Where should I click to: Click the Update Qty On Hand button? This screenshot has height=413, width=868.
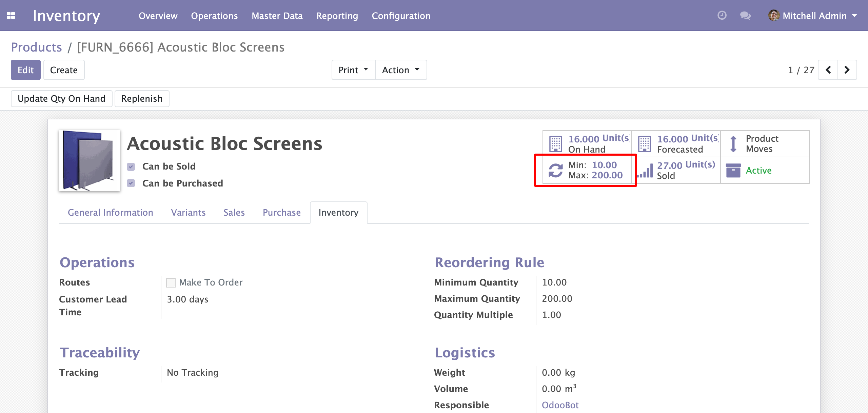pos(61,99)
